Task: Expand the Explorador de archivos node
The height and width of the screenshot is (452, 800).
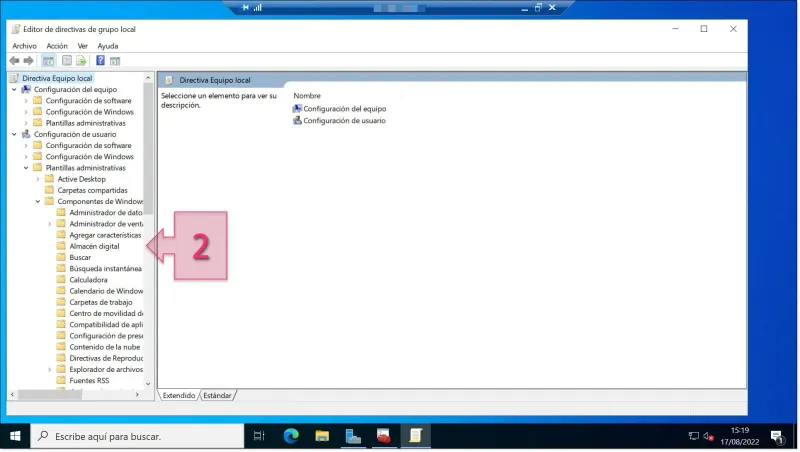Action: tap(49, 369)
